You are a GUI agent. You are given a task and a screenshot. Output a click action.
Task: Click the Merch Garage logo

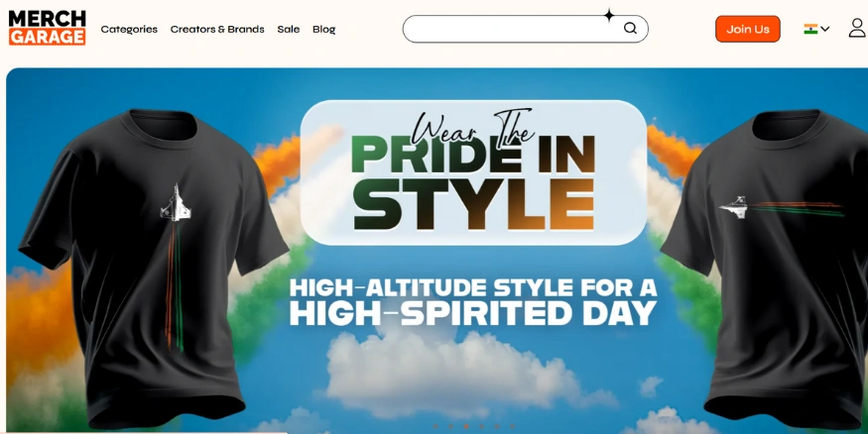[x=47, y=28]
